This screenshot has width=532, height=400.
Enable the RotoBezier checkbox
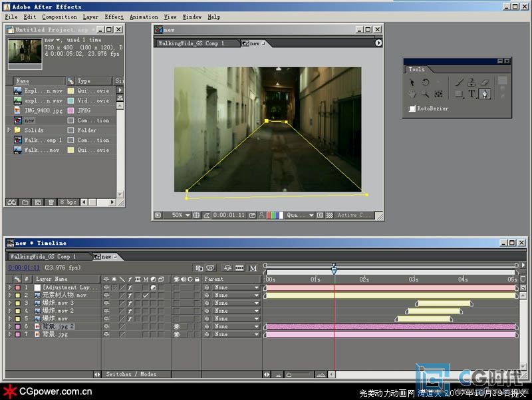412,108
